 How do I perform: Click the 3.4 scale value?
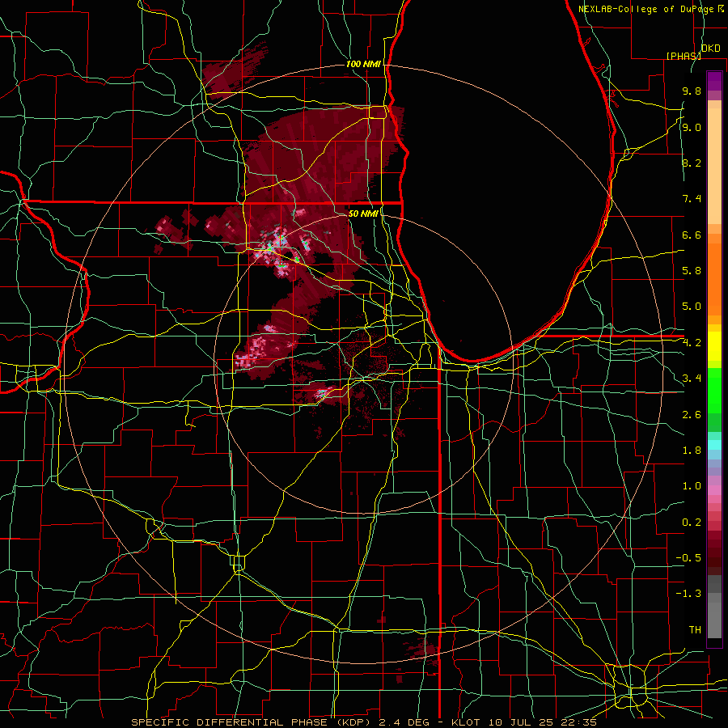click(x=692, y=379)
